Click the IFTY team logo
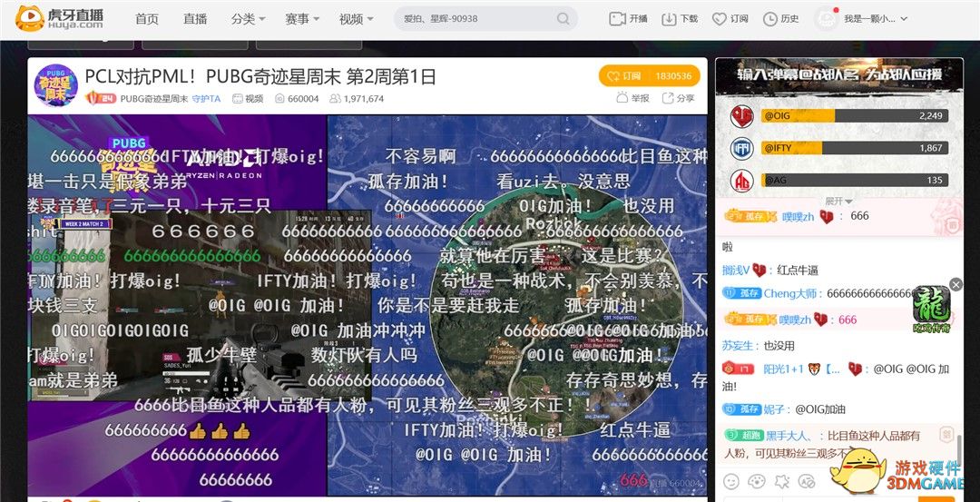The height and width of the screenshot is (502, 980). point(742,148)
